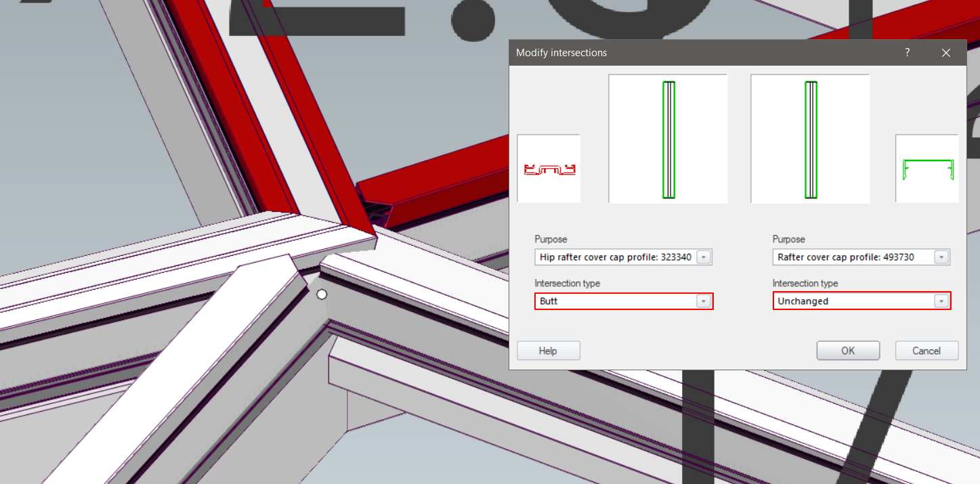This screenshot has width=980, height=484.
Task: Click the white circular intersection marker
Action: pyautogui.click(x=322, y=294)
